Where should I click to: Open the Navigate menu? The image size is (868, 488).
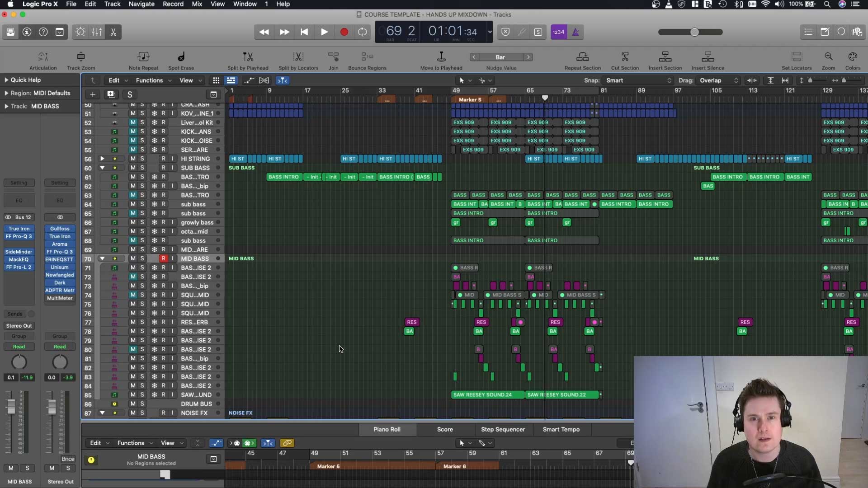point(142,4)
